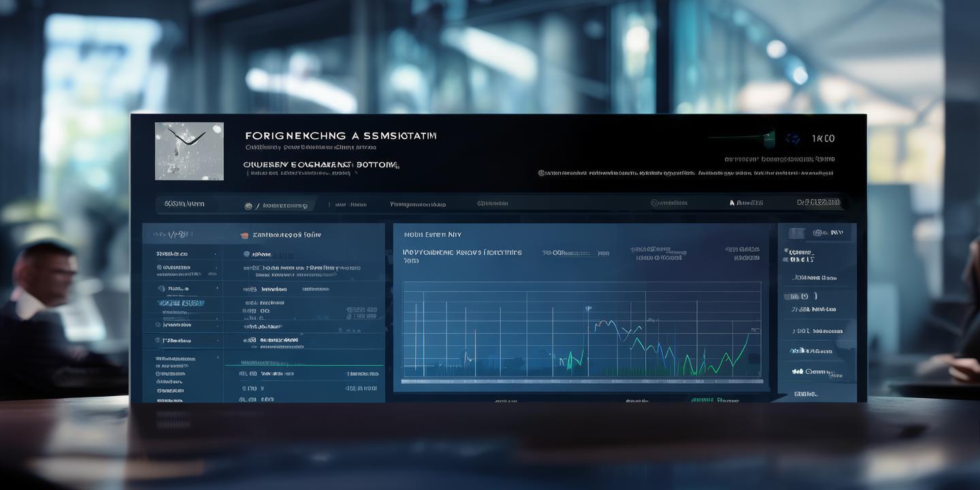Screen dimensions: 980x490
Task: Click the "1K CO" label in the header
Action: click(823, 139)
